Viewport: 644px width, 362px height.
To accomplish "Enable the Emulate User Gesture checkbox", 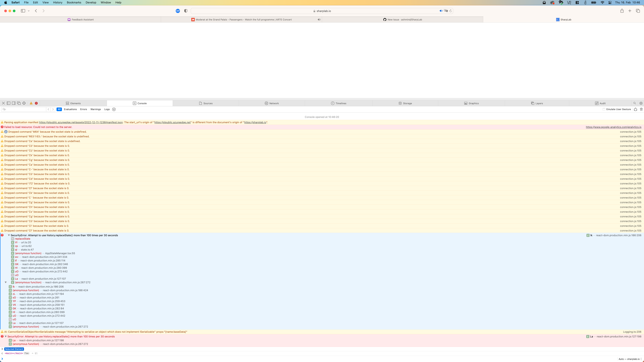I will point(604,109).
